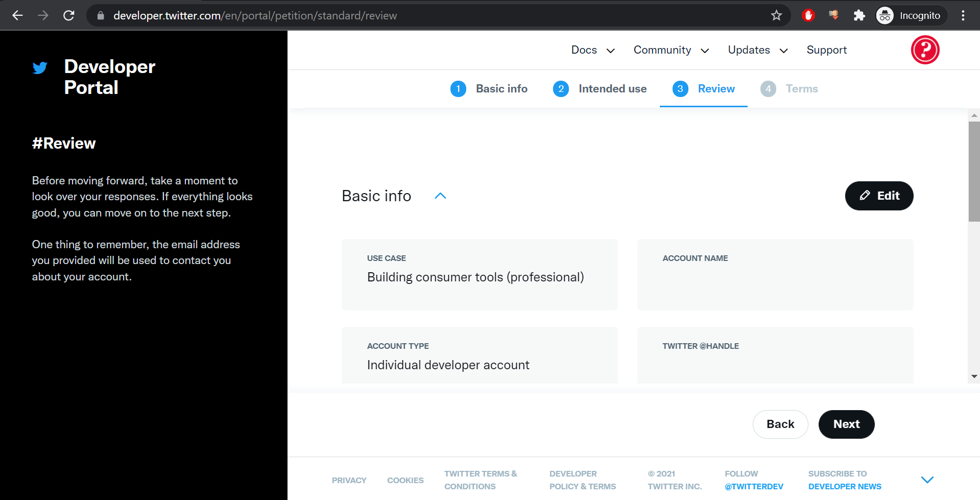
Task: Click the Back button
Action: [x=780, y=424]
